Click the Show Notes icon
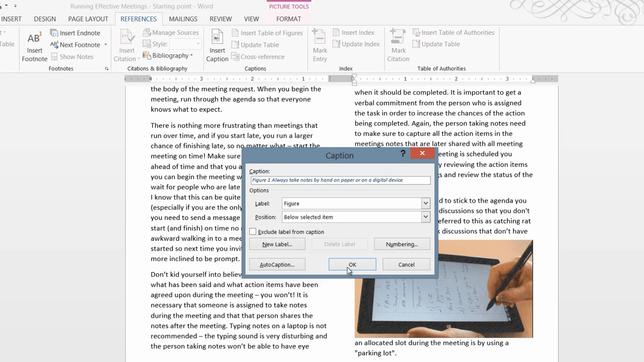This screenshot has width=644, height=362. 54,57
